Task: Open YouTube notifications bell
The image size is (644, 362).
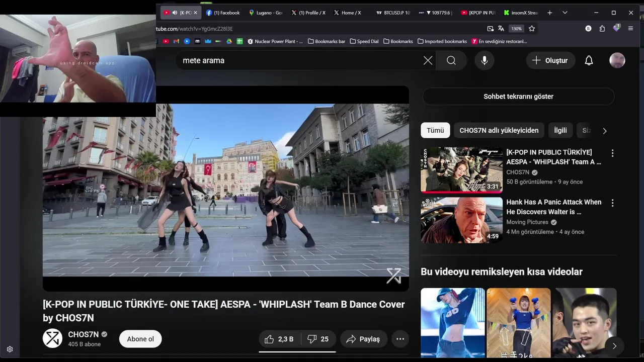Action: click(589, 60)
